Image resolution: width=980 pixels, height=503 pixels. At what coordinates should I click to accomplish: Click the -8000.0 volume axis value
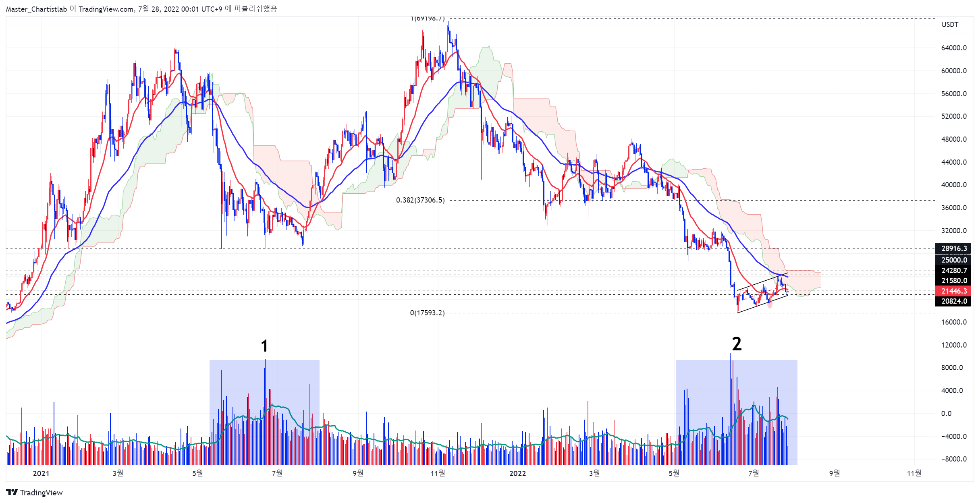pos(953,459)
